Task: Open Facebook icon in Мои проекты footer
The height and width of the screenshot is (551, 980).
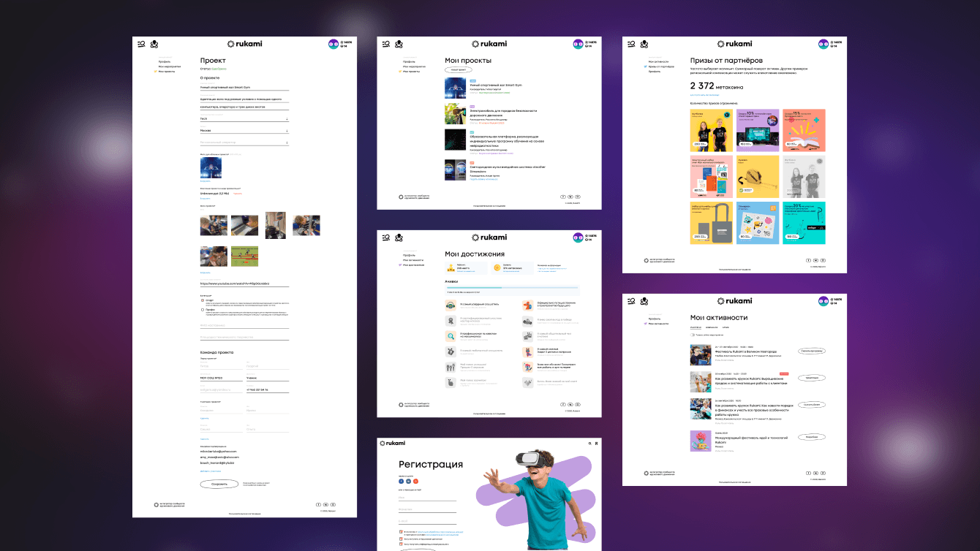Action: click(x=562, y=197)
